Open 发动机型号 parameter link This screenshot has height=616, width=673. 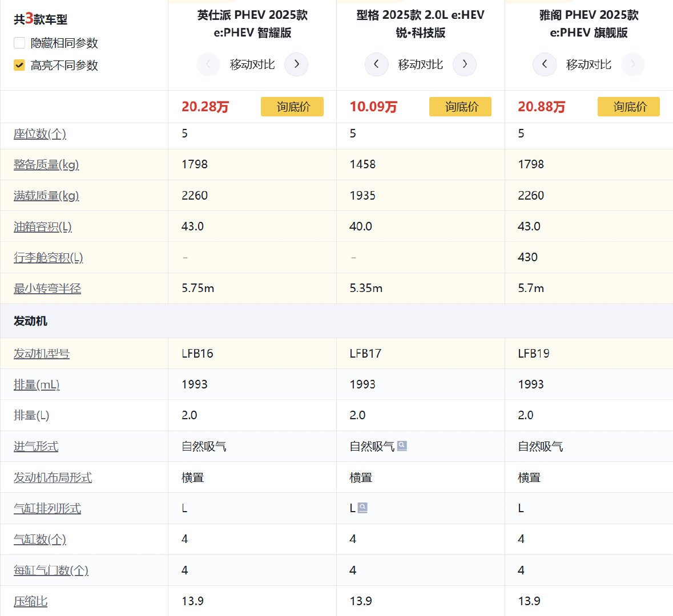click(42, 354)
